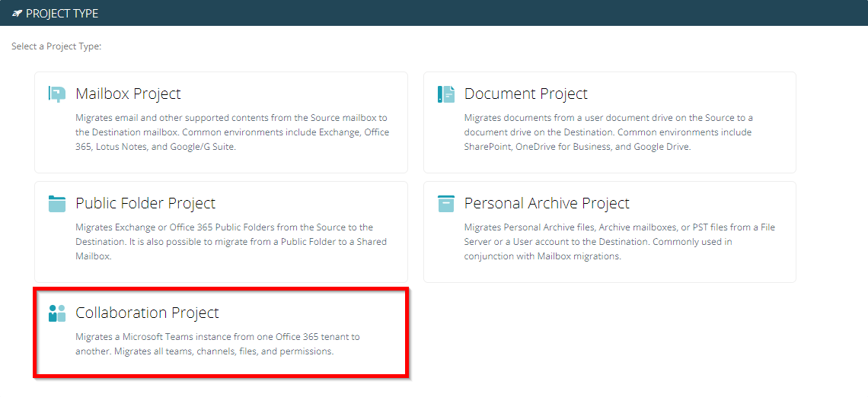
Task: Click the Mailbox Project description text
Action: (x=231, y=132)
